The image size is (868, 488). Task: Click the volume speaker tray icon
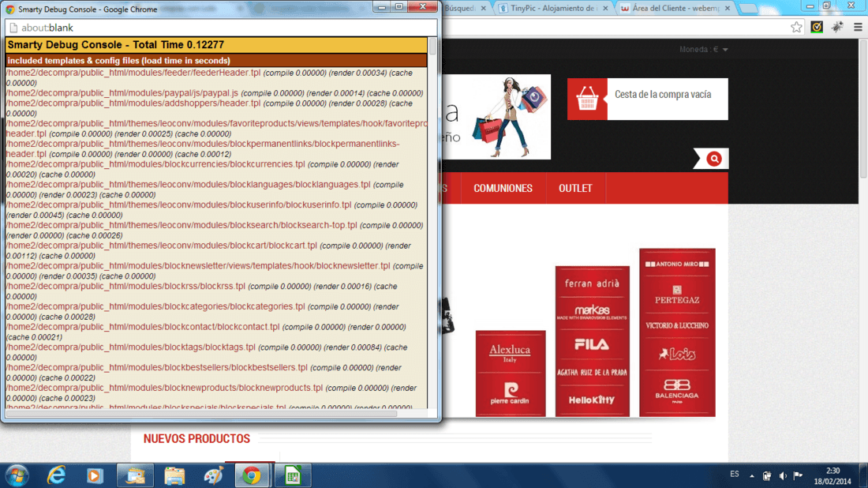click(x=782, y=476)
